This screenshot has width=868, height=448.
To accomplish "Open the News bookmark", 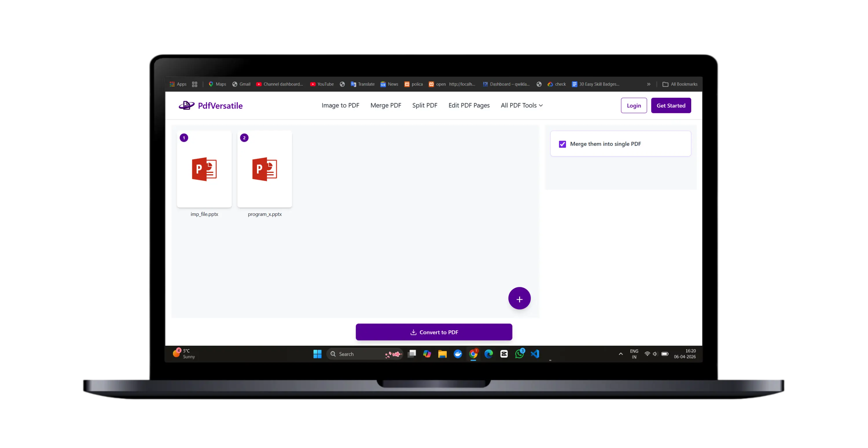I will coord(389,84).
